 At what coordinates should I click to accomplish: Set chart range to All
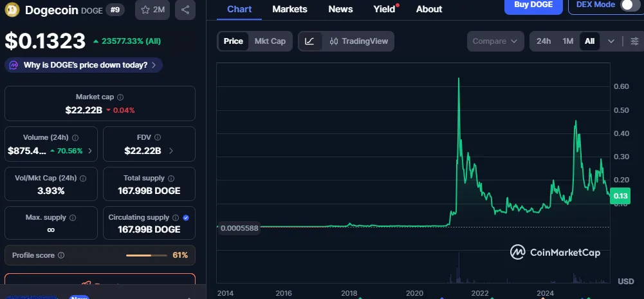589,41
